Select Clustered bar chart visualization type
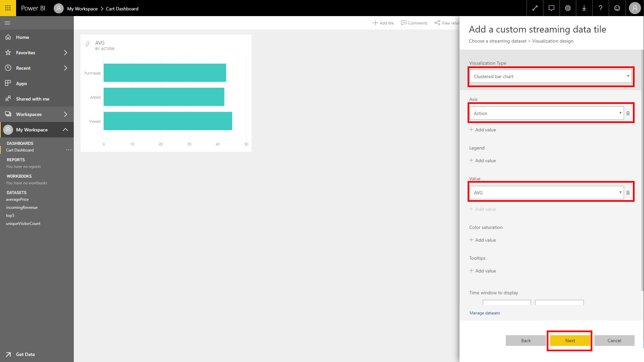The width and height of the screenshot is (644, 362). pyautogui.click(x=551, y=76)
